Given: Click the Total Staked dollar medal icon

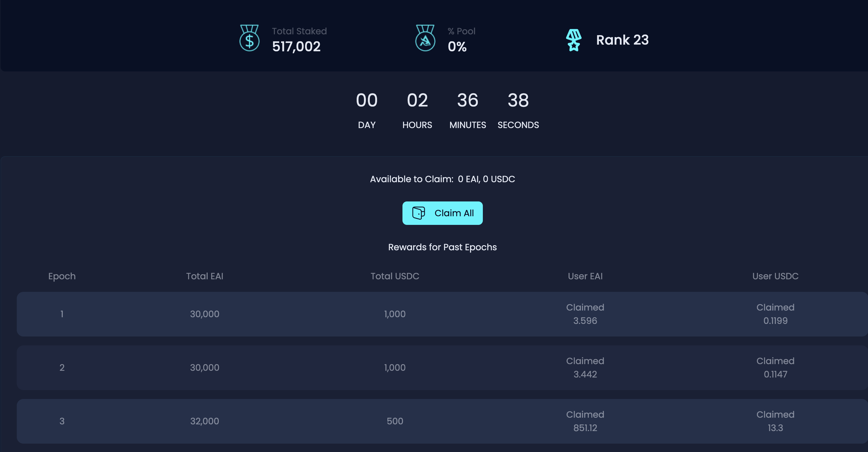Looking at the screenshot, I should pos(249,38).
